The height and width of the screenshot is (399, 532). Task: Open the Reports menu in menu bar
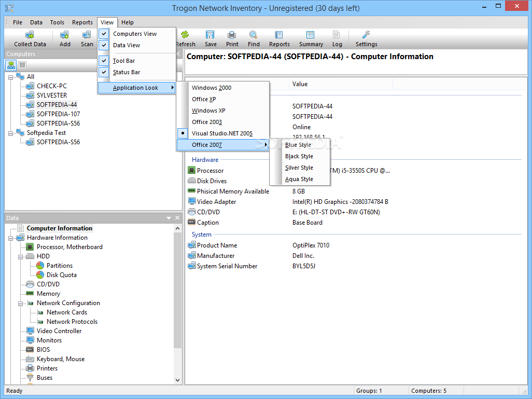[82, 22]
